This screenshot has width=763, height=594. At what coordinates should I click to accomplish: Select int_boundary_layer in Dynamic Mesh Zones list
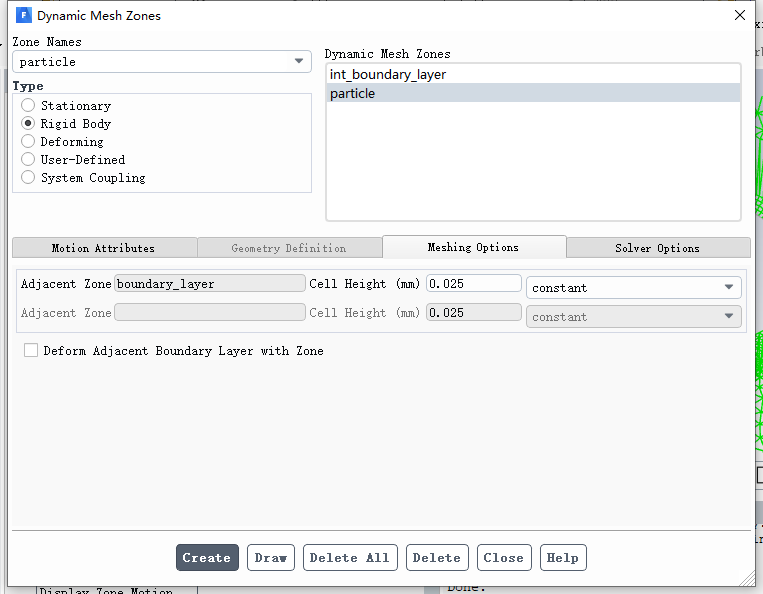click(388, 75)
